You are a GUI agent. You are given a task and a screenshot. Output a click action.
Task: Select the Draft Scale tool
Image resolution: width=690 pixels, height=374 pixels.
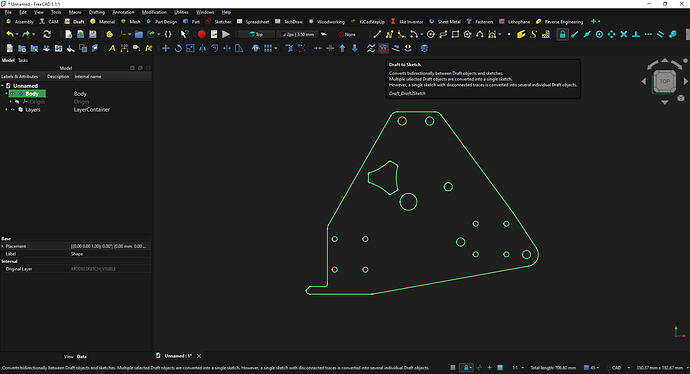click(190, 48)
